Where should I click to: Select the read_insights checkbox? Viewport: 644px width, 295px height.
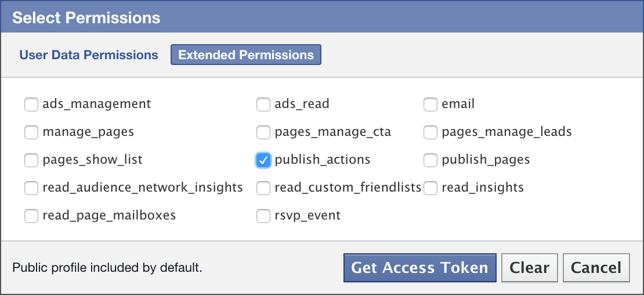click(430, 188)
